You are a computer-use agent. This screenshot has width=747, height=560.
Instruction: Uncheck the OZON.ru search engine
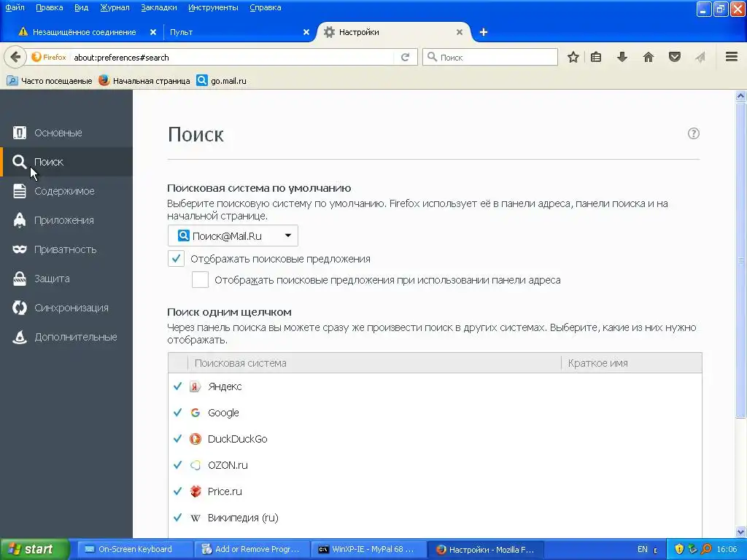click(178, 464)
